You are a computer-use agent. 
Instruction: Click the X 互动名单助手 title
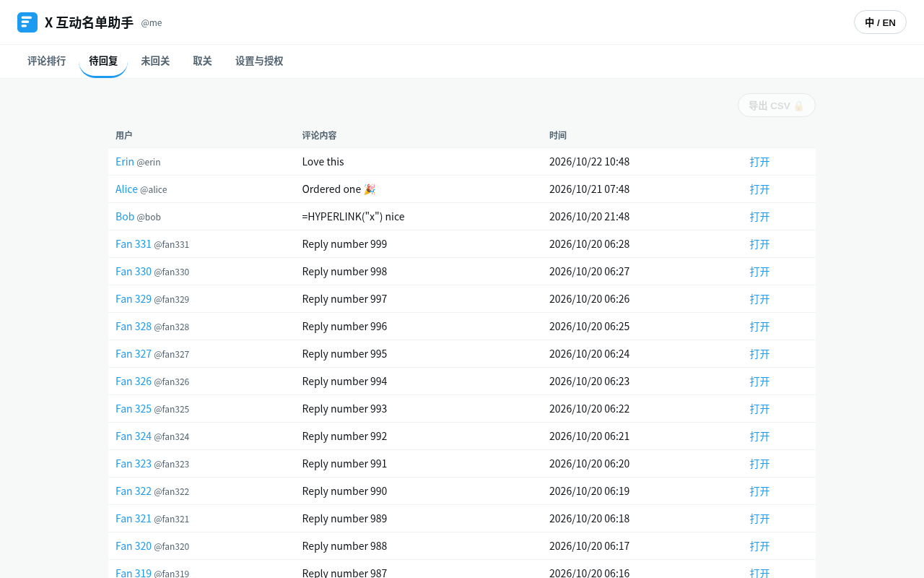coord(89,22)
